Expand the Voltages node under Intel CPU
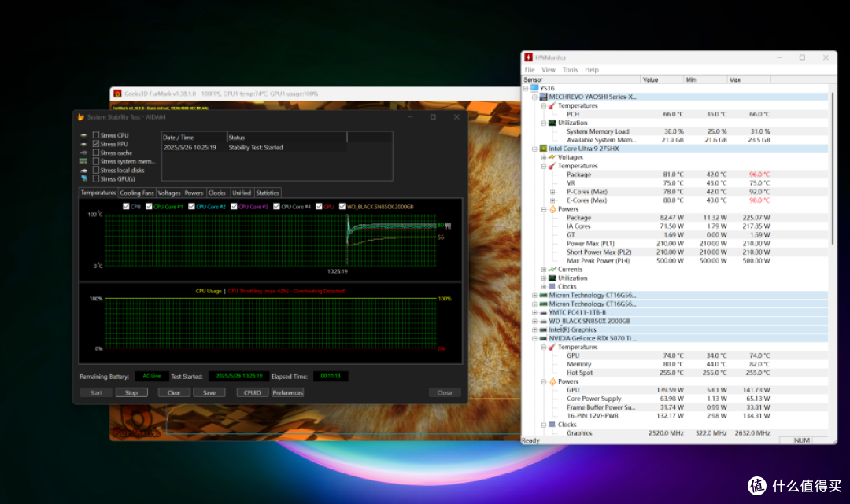 click(544, 157)
